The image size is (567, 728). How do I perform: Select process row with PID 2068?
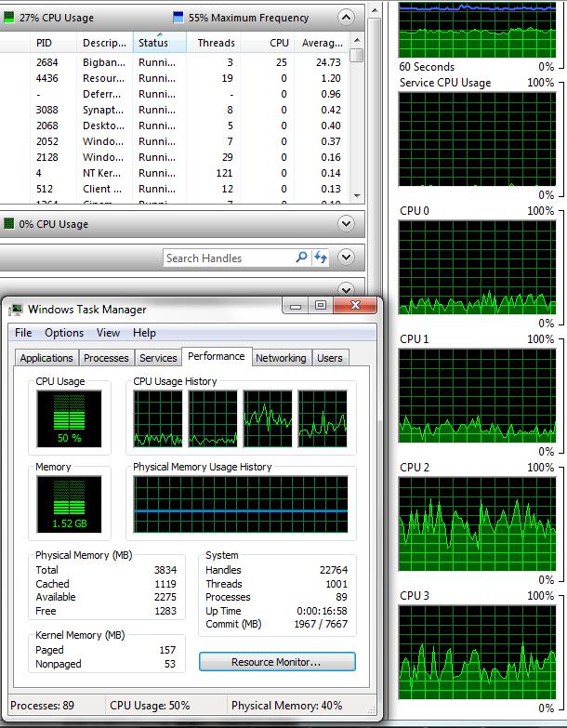click(x=175, y=126)
